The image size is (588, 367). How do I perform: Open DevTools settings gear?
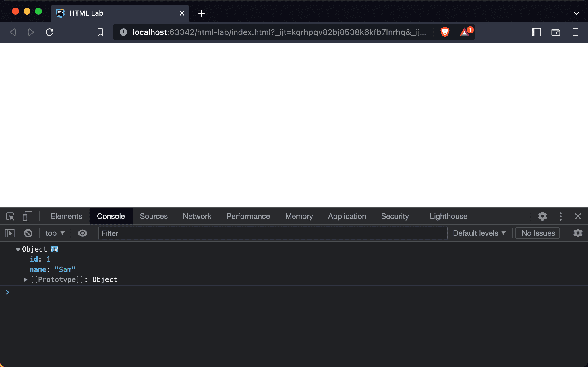click(x=543, y=216)
